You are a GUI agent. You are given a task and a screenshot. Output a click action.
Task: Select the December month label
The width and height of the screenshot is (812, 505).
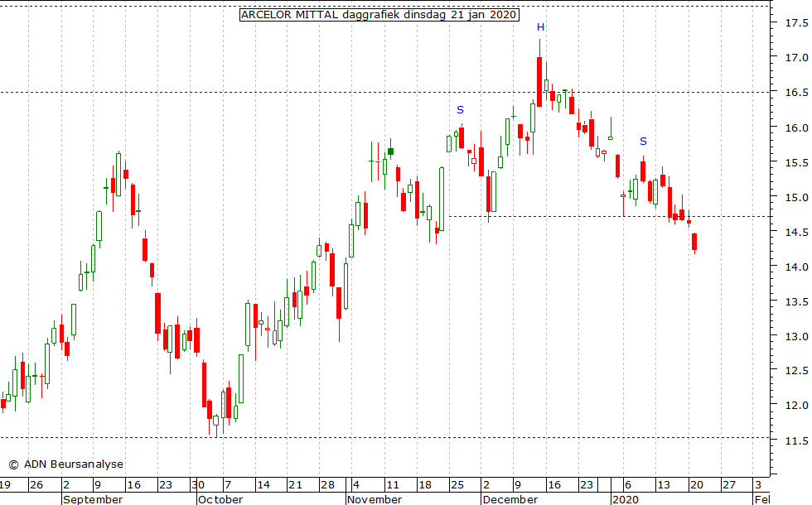(x=510, y=499)
